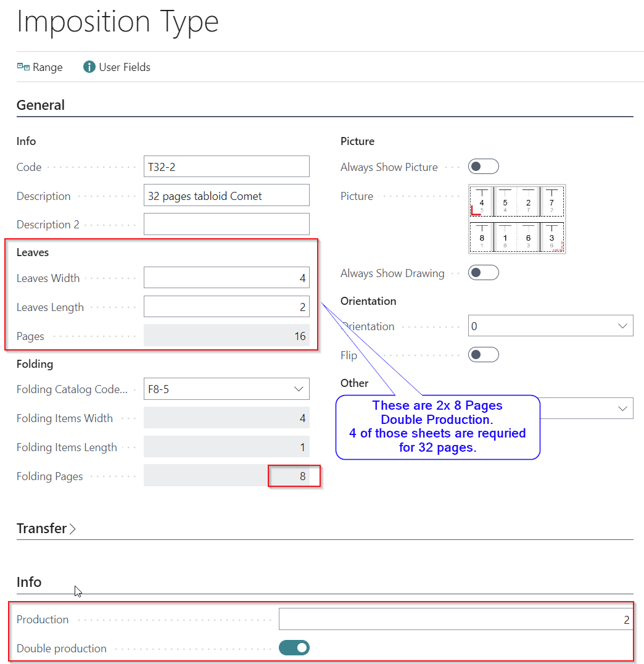Click the Leaves Length input
The height and width of the screenshot is (664, 644).
point(226,307)
